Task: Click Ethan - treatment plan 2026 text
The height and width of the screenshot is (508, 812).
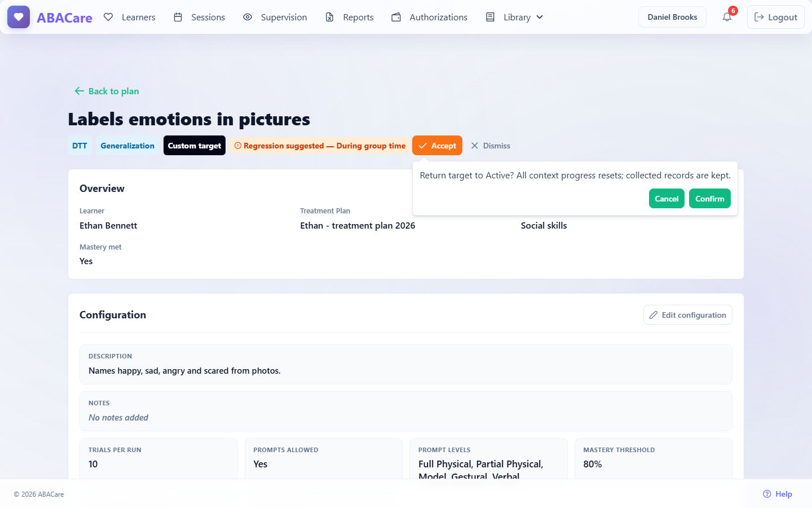Action: pyautogui.click(x=358, y=225)
